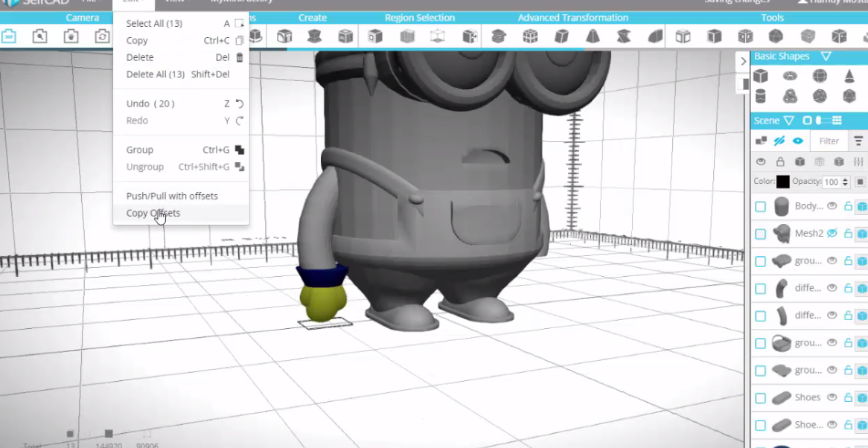
Task: Add a cylinder from Basic Shapes
Action: click(x=761, y=96)
